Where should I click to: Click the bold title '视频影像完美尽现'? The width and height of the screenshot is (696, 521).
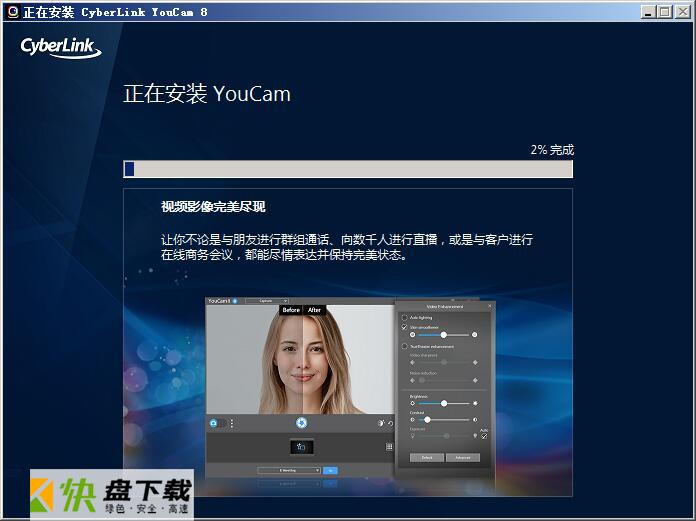point(213,207)
